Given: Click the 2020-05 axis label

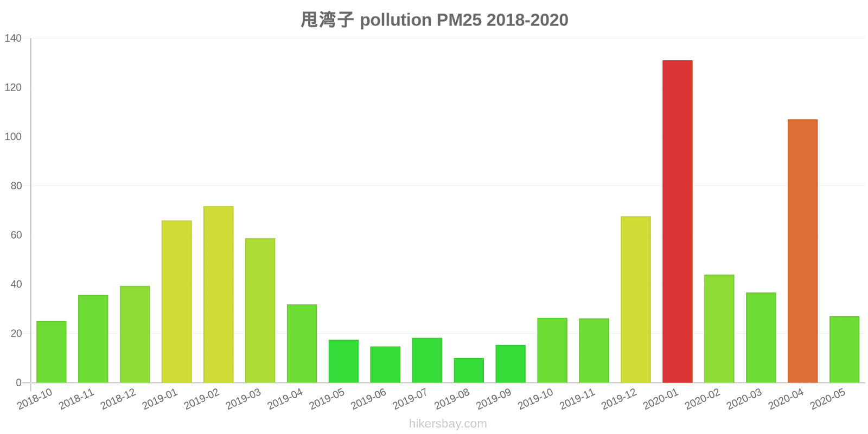Looking at the screenshot, I should [x=828, y=399].
